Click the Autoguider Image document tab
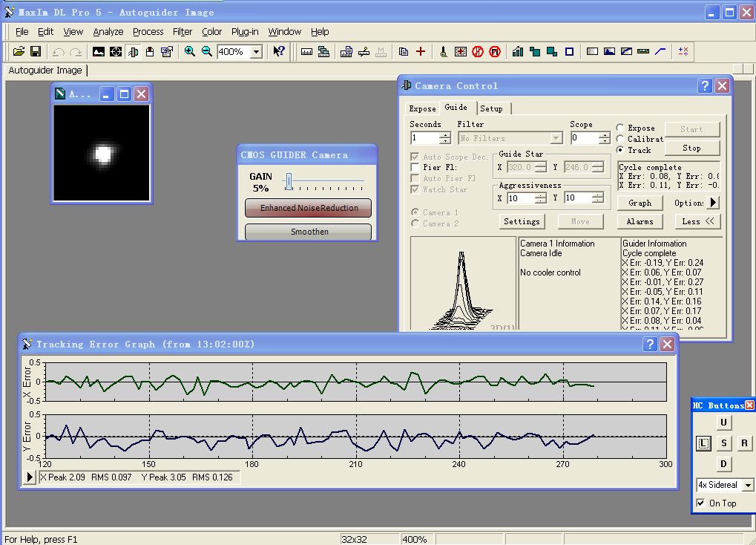Viewport: 756px width, 545px height. 45,70
